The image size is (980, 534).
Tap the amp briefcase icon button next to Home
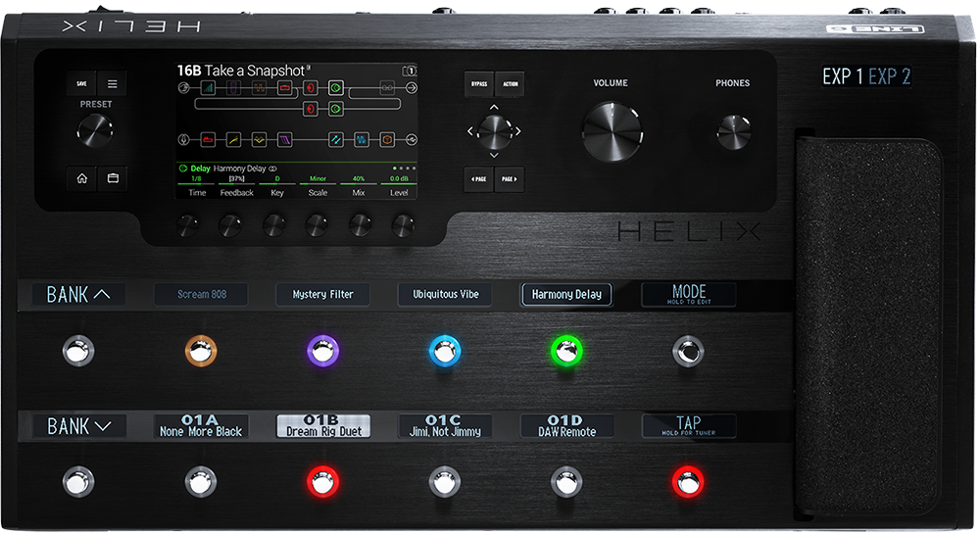point(113,178)
